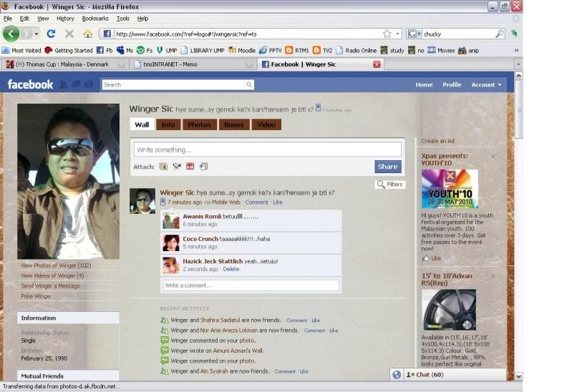The width and height of the screenshot is (572, 392).
Task: Open URL bar history dropdown arrow
Action: coord(397,34)
